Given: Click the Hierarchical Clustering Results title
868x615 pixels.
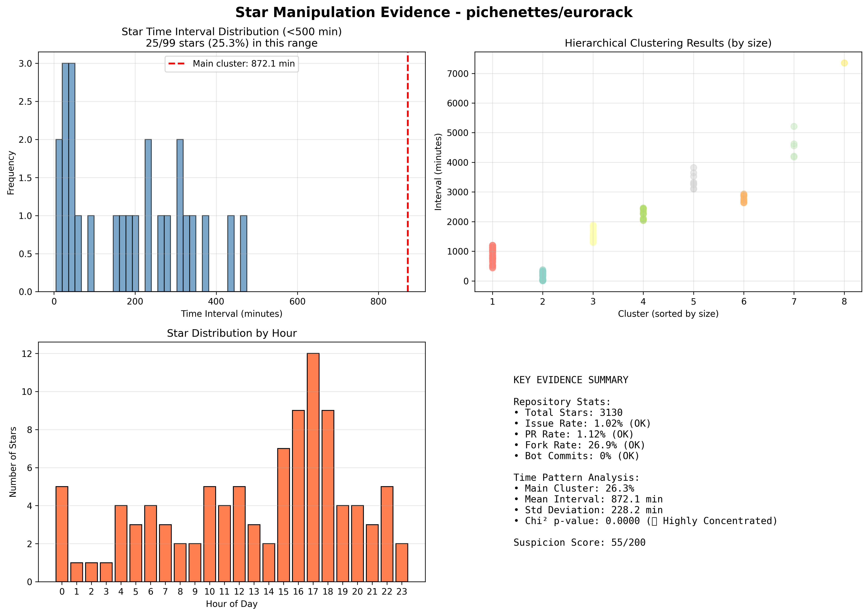Looking at the screenshot, I should coord(668,43).
